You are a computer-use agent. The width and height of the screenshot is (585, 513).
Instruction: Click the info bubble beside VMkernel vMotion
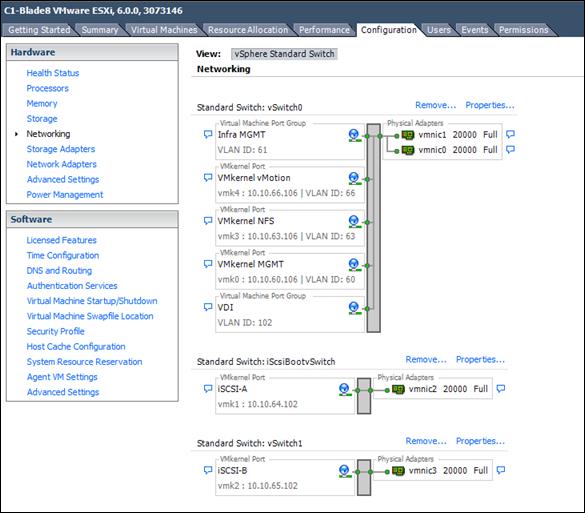point(208,178)
